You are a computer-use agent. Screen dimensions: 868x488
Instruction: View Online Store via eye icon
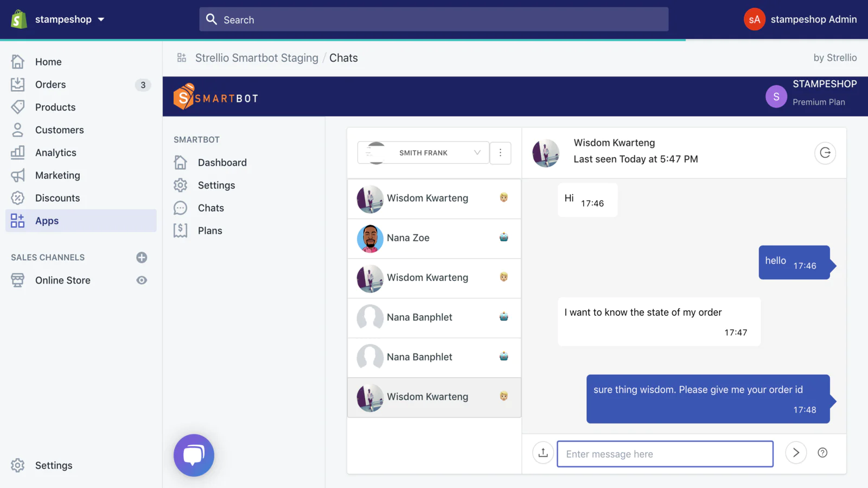tap(142, 280)
